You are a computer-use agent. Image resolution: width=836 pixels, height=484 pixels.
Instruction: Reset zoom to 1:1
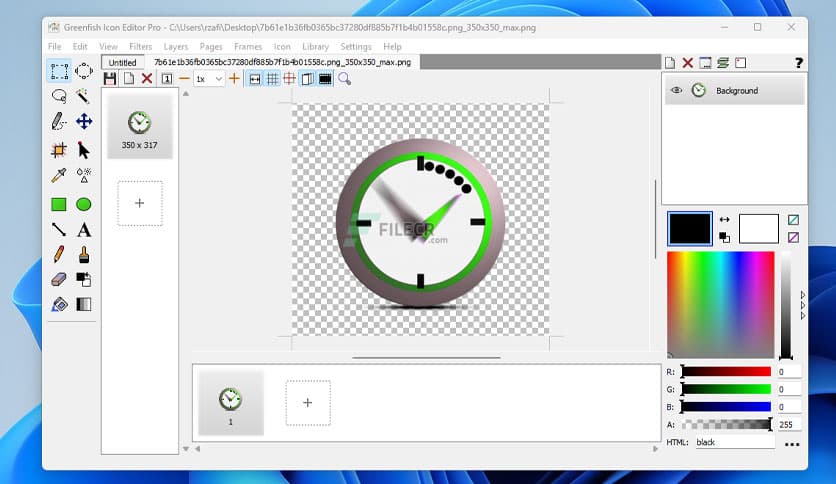(166, 79)
